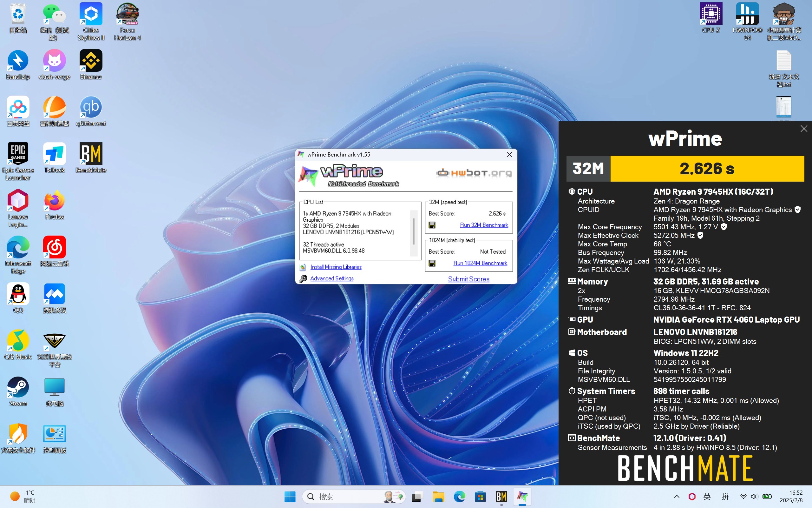
Task: Launch Epic Games Launcher icon
Action: coord(18,162)
